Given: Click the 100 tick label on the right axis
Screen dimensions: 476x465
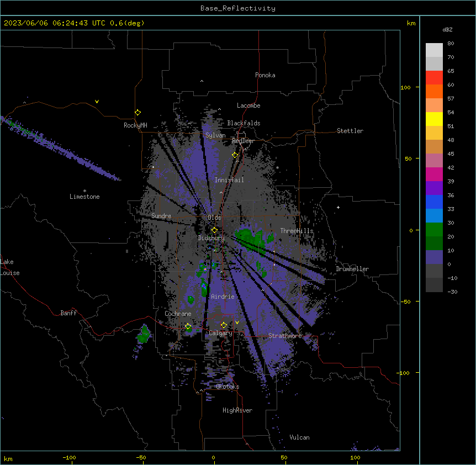Looking at the screenshot, I should tap(405, 87).
